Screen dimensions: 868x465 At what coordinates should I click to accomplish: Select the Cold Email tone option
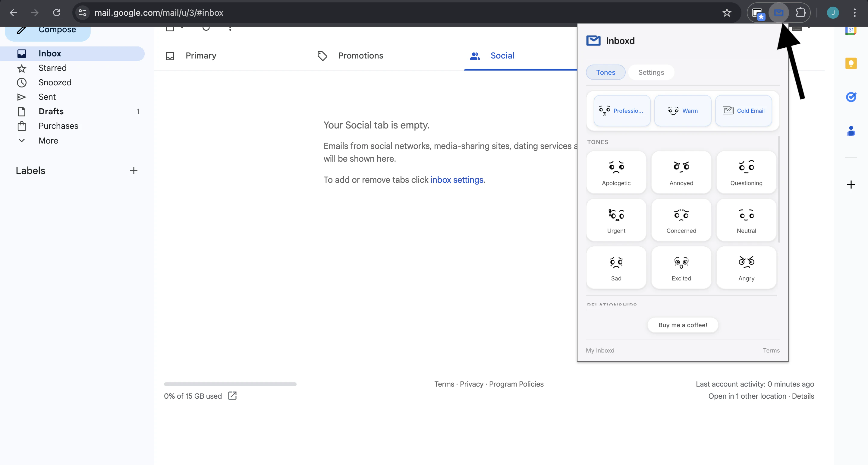tap(744, 111)
